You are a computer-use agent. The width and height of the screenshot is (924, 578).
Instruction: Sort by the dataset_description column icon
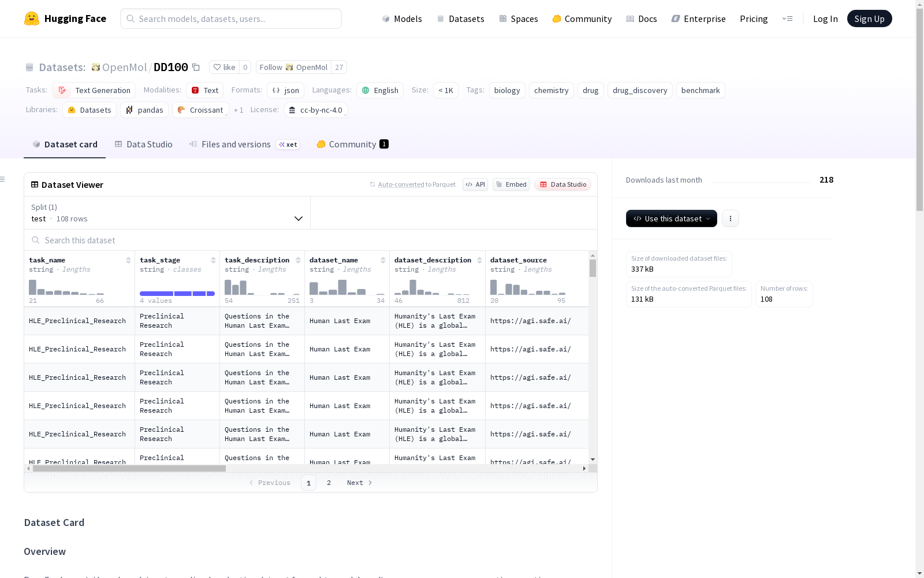479,260
